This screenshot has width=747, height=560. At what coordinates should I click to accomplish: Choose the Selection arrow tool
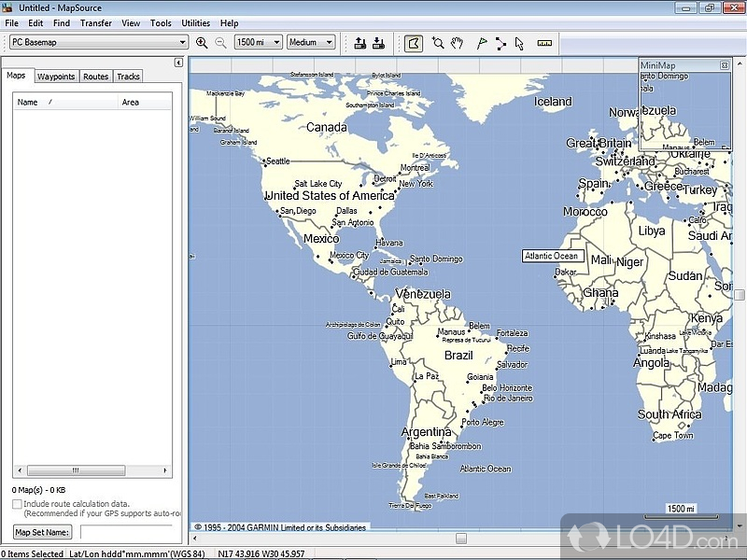point(520,42)
